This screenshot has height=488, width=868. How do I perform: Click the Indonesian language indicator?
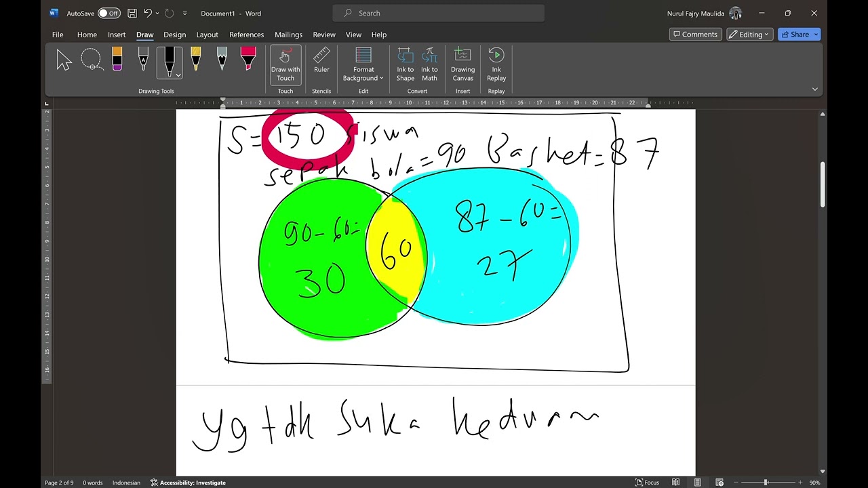(126, 483)
